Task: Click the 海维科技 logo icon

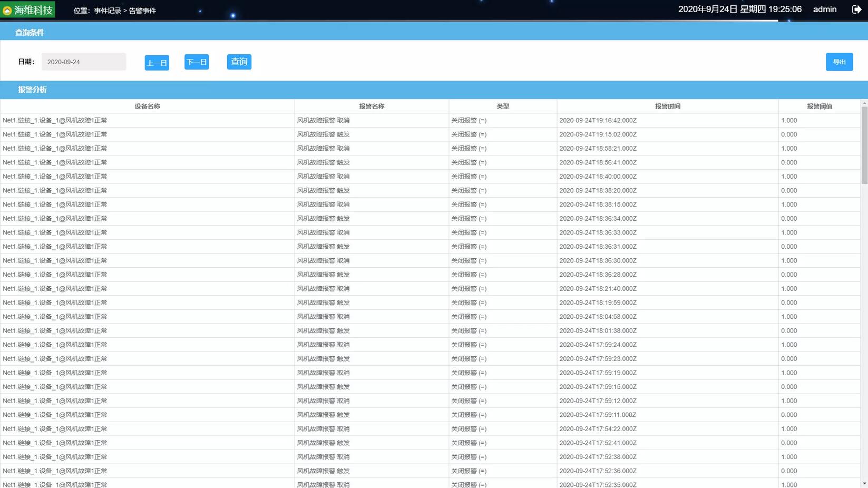Action: (7, 11)
